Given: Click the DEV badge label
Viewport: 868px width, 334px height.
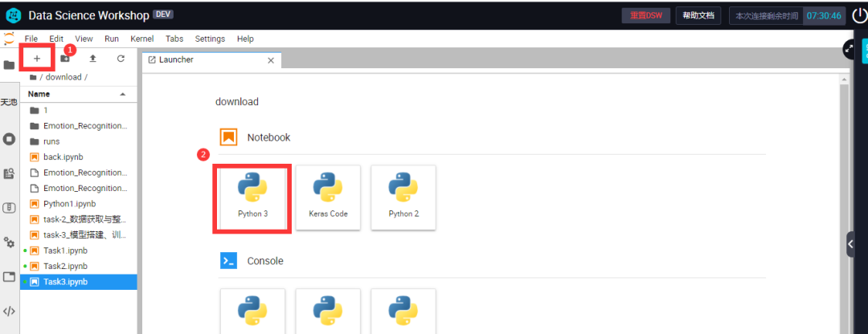Looking at the screenshot, I should [163, 15].
